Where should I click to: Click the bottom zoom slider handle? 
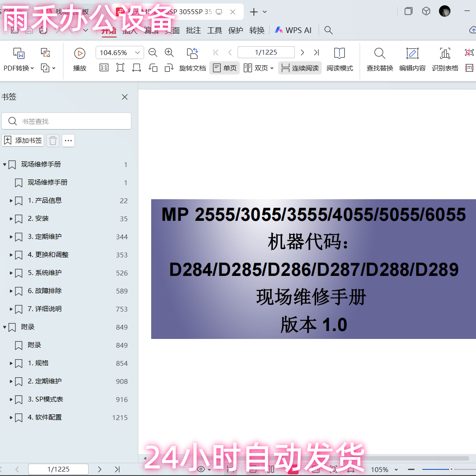pos(451,469)
